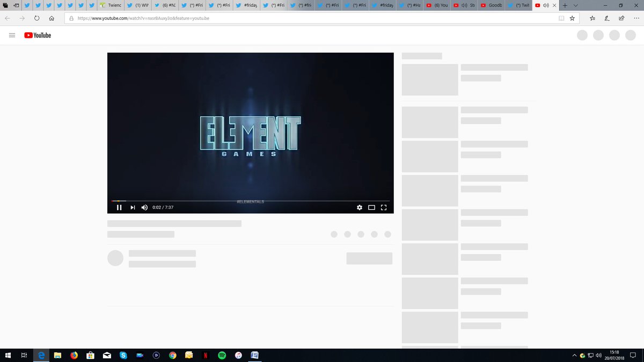The width and height of the screenshot is (644, 362).
Task: Open Windows Action Center notifications
Action: 633,355
